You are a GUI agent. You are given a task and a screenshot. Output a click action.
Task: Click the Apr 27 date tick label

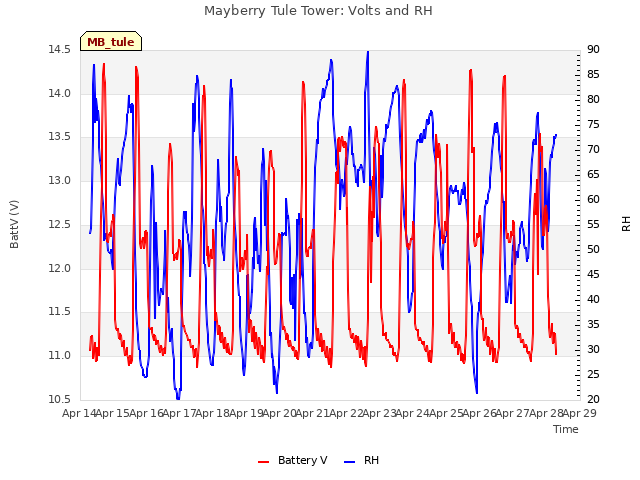[x=513, y=413]
